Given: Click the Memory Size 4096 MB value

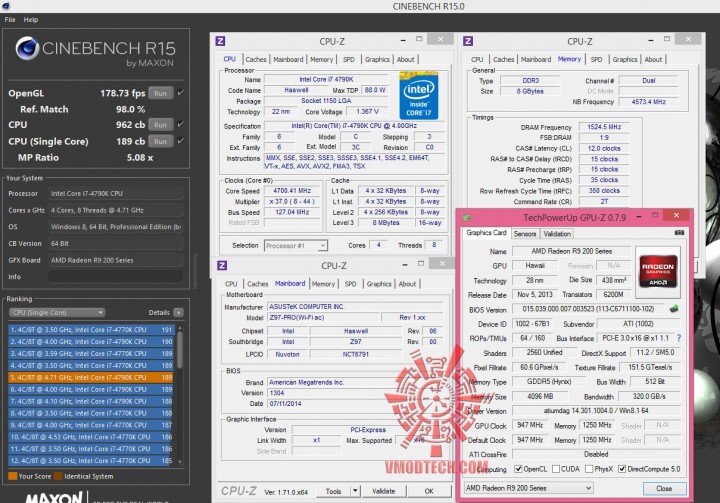Looking at the screenshot, I should (540, 396).
